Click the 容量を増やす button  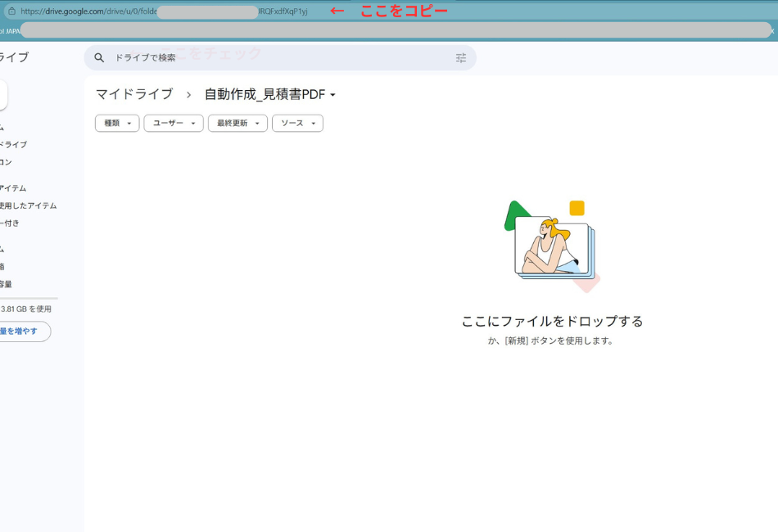25,331
